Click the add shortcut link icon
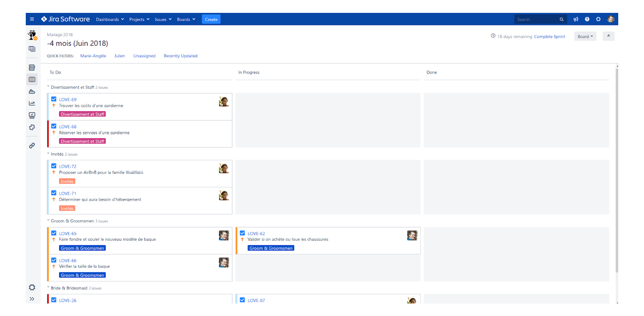Image resolution: width=644 pixels, height=316 pixels. coord(32,146)
